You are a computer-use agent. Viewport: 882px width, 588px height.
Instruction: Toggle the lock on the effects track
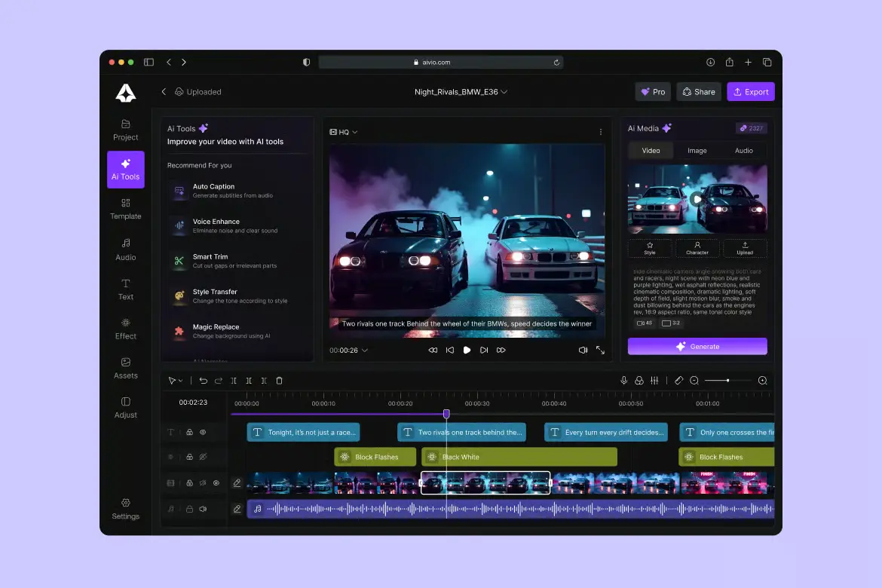click(x=189, y=457)
